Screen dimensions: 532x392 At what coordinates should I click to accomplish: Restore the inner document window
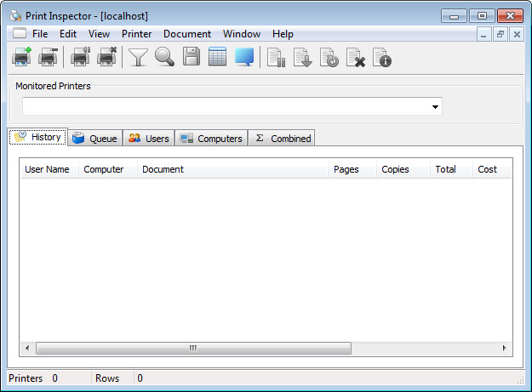pos(501,35)
